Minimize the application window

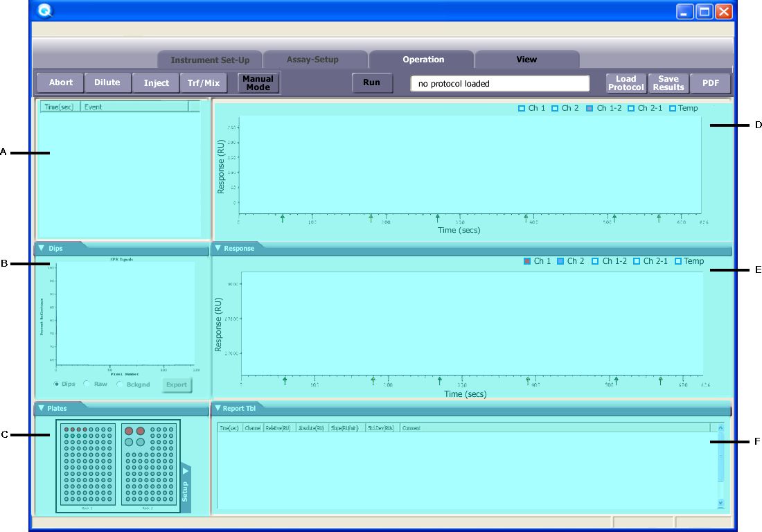click(x=684, y=12)
